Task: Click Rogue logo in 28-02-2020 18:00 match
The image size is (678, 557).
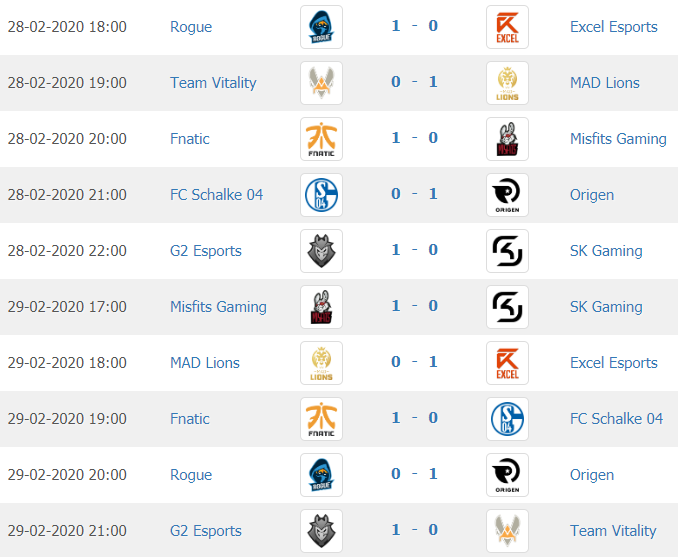Action: 321,27
